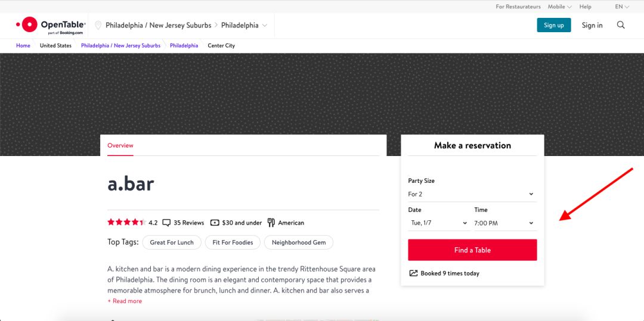Screen dimensions: 644x321
Task: Click the OpenTable logo
Action: pos(51,26)
